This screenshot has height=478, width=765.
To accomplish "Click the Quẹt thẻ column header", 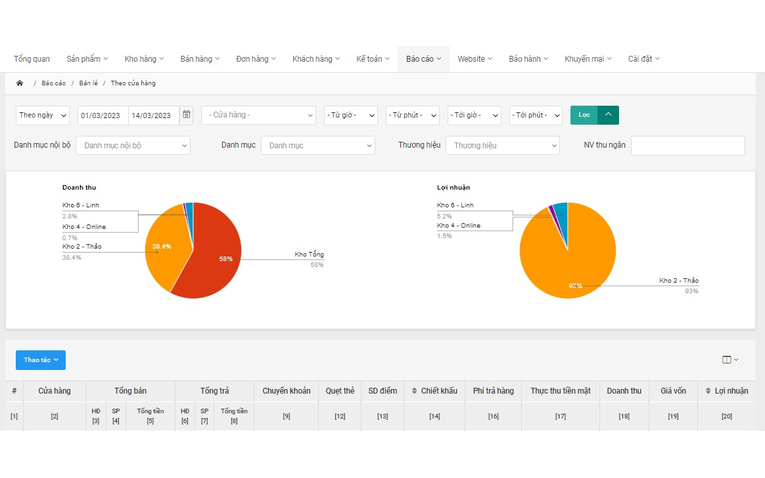I will tap(340, 391).
